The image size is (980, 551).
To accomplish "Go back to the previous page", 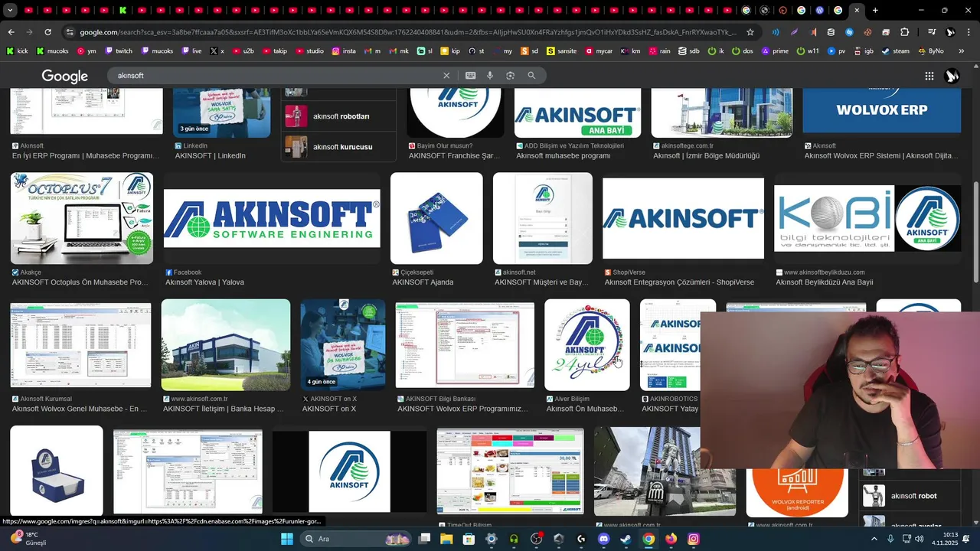I will click(x=11, y=32).
